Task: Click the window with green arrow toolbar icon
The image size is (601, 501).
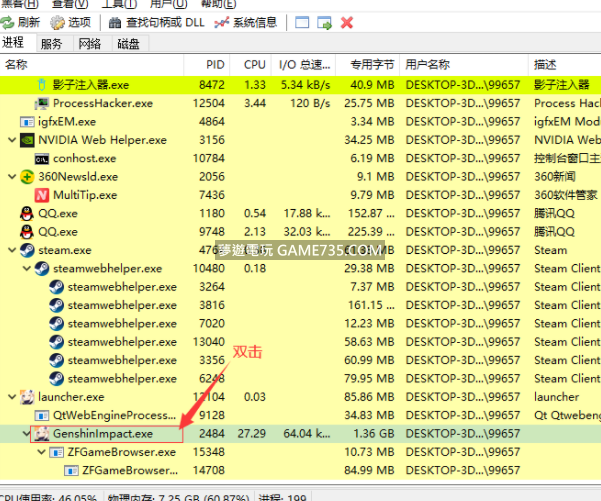Action: click(x=324, y=22)
